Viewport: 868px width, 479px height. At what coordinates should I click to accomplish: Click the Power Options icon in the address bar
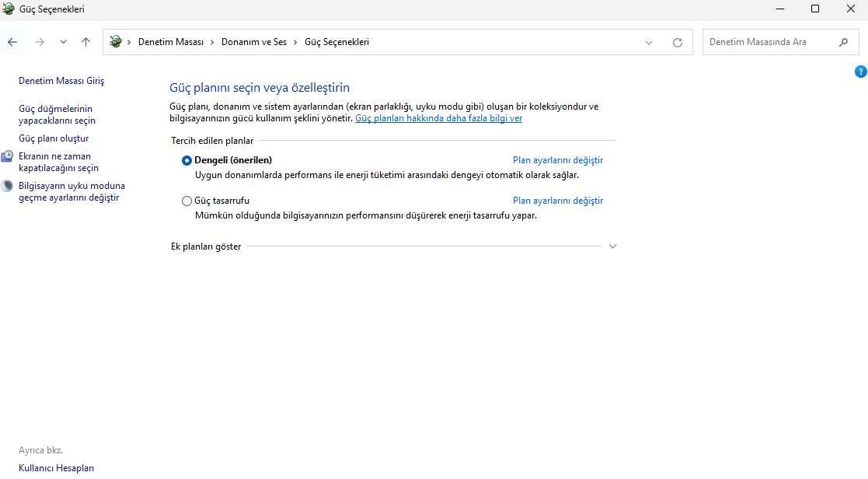coord(115,42)
